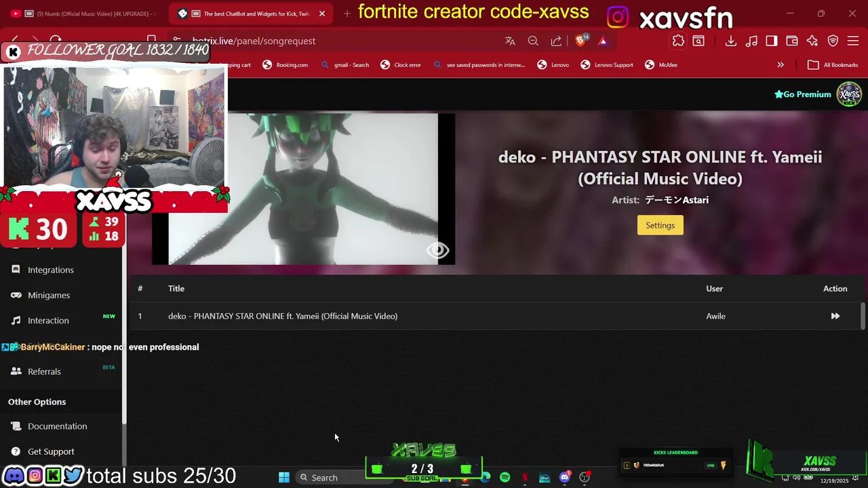The width and height of the screenshot is (868, 488).
Task: Click the share page icon
Action: [556, 41]
